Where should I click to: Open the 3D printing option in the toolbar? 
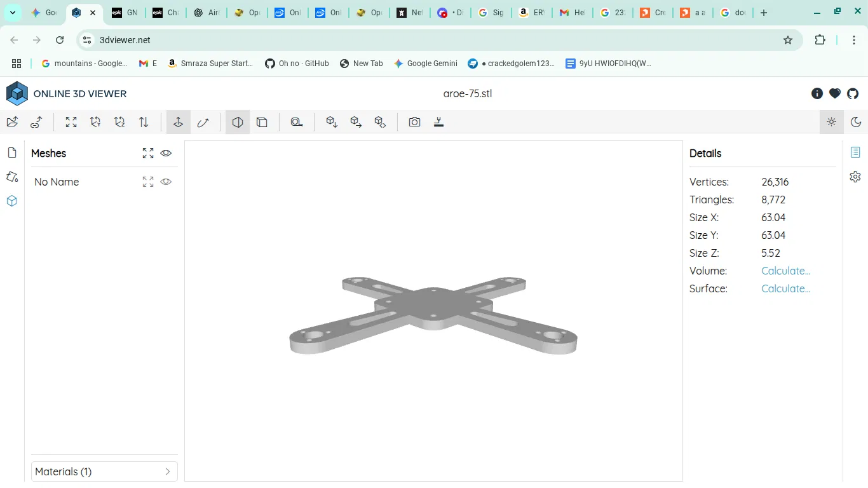point(438,122)
